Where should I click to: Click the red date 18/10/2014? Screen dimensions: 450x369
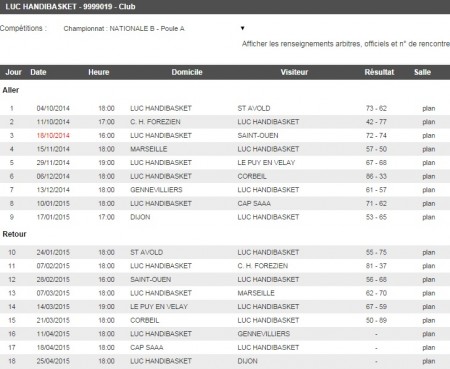pos(53,135)
